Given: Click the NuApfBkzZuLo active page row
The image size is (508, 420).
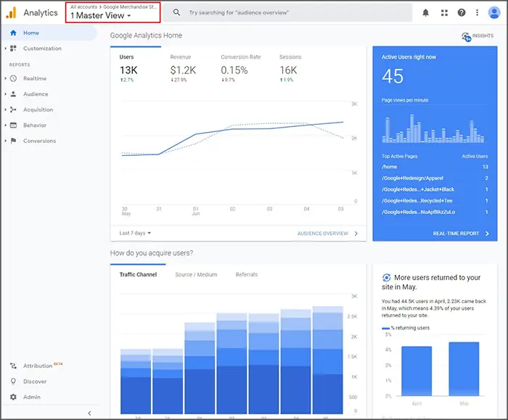Looking at the screenshot, I should pos(435,212).
